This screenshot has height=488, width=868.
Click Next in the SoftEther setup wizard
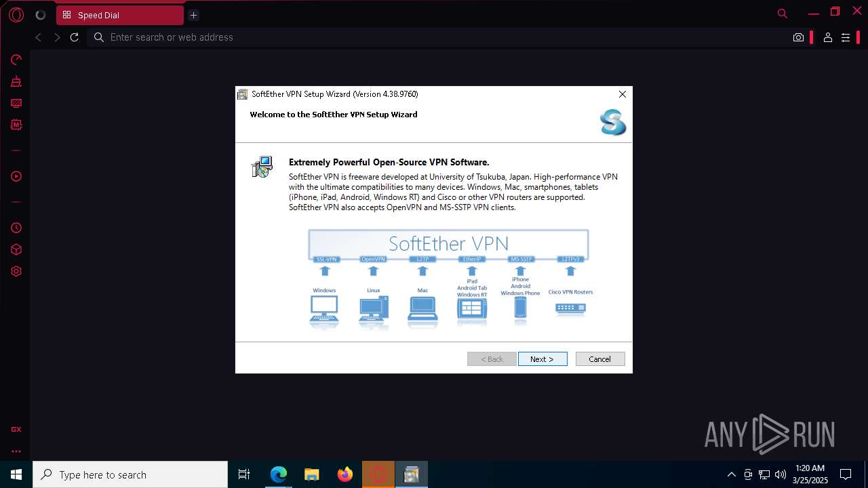tap(542, 359)
